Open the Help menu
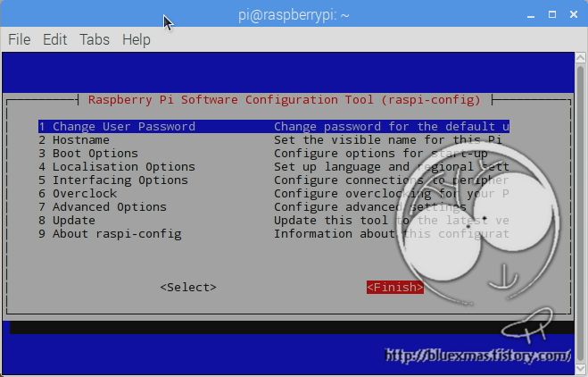Image resolution: width=588 pixels, height=377 pixels. point(137,39)
